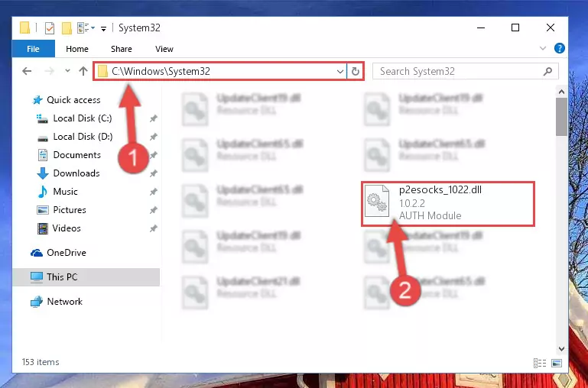Click the pin icon beside Local Disk (C:)

pos(153,118)
